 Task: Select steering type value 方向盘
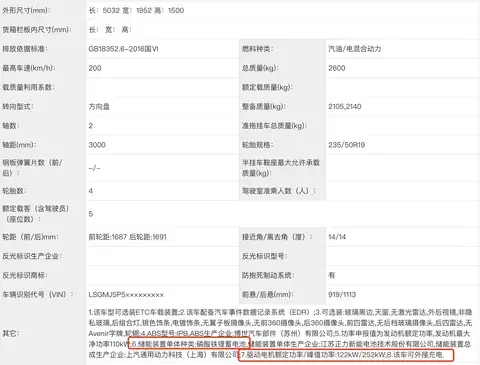point(99,107)
